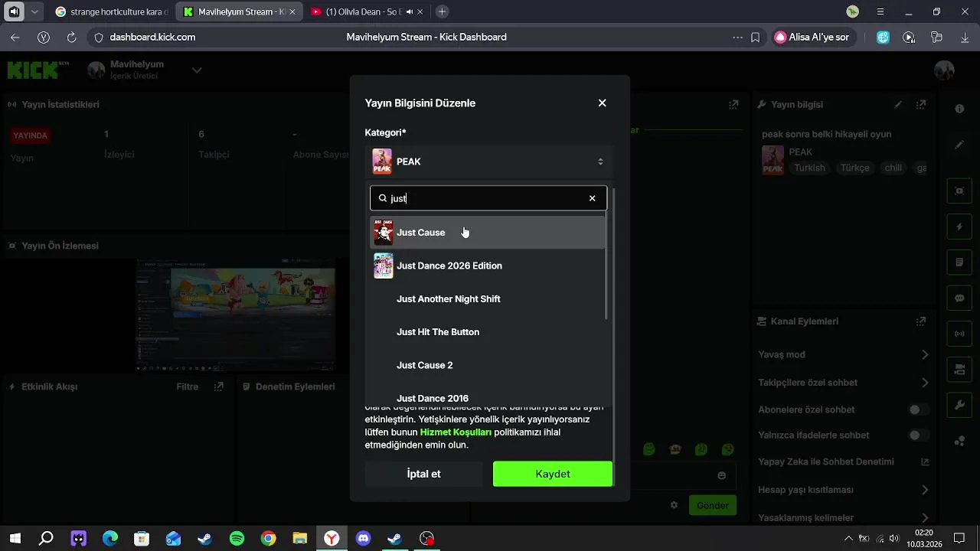Select Just Cause from the category list
Image resolution: width=980 pixels, height=551 pixels.
tap(488, 232)
